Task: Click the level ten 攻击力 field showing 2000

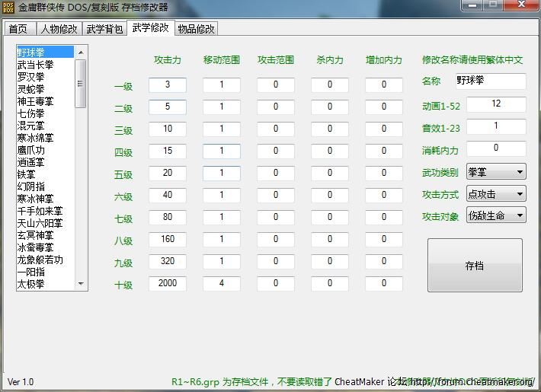Action: click(167, 284)
